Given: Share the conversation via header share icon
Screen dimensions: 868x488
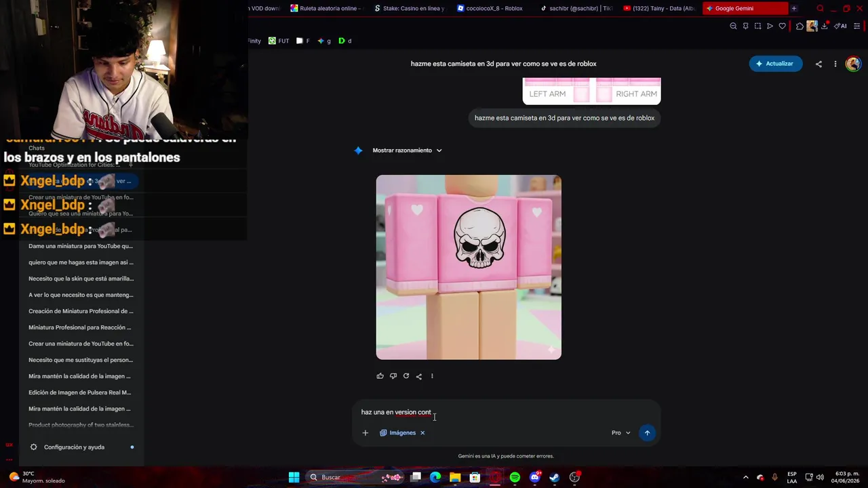Looking at the screenshot, I should click(818, 64).
